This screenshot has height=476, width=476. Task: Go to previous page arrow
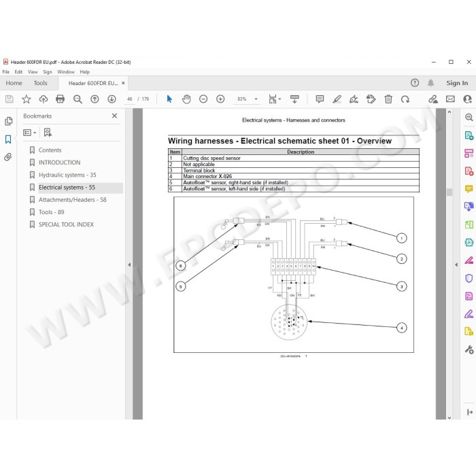click(x=95, y=99)
